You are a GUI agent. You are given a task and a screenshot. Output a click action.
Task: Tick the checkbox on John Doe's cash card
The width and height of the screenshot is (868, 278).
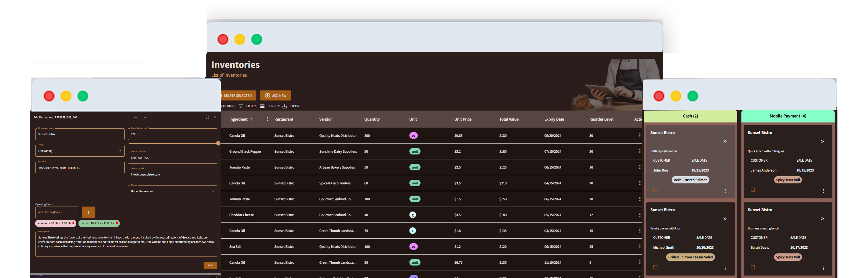655,190
